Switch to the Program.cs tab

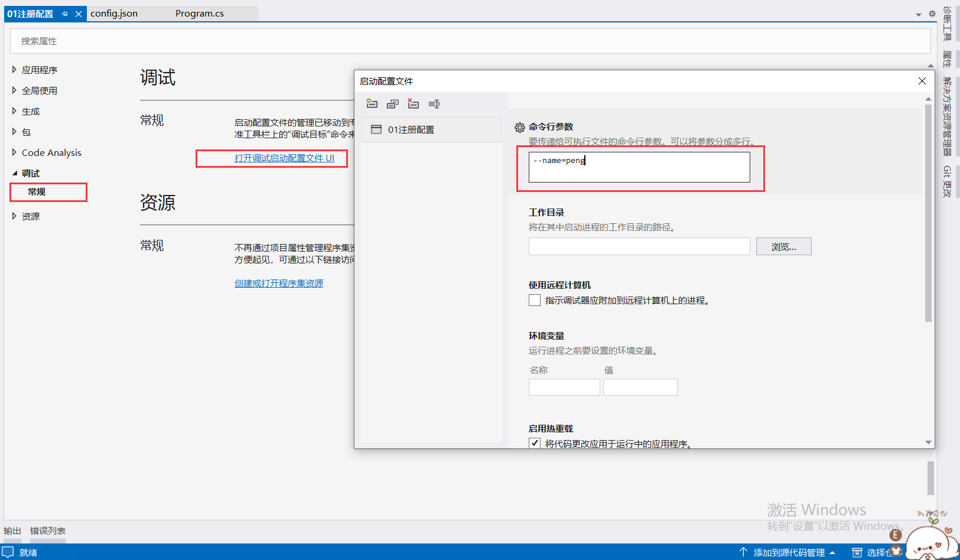click(200, 14)
